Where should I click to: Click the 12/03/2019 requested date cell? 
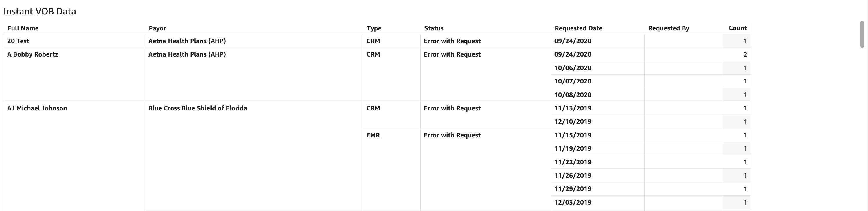pyautogui.click(x=573, y=203)
